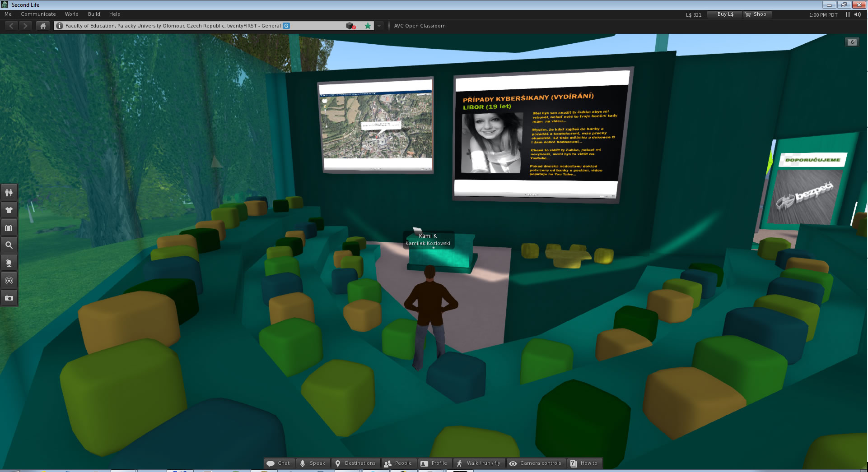868x472 pixels.
Task: Open the Communicate menu
Action: (38, 14)
